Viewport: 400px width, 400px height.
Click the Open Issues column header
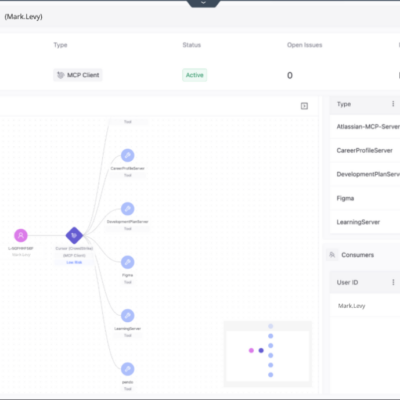click(305, 45)
